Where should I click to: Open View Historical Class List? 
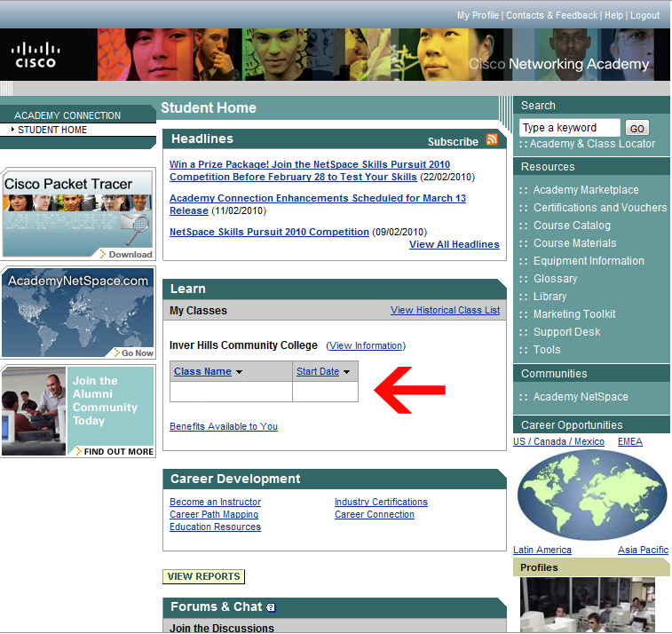click(445, 311)
